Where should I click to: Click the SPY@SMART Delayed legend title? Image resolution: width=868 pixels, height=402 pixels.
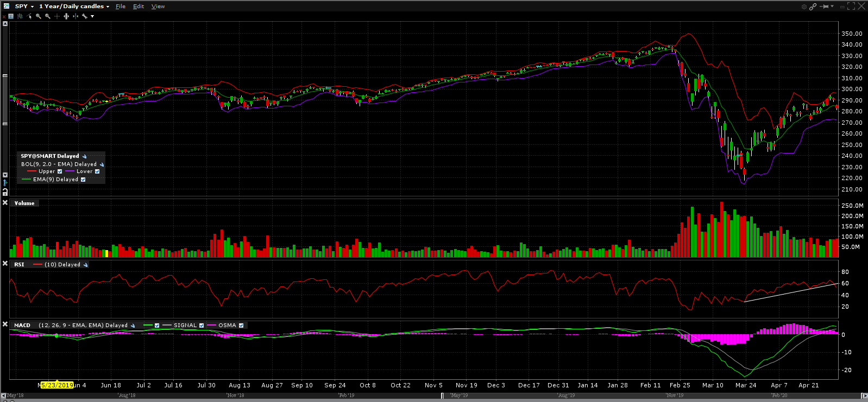pyautogui.click(x=50, y=156)
